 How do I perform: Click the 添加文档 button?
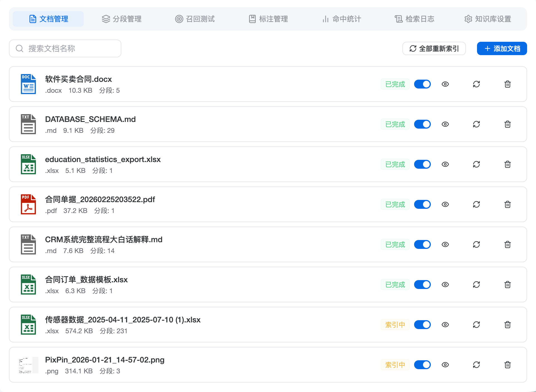tap(501, 48)
